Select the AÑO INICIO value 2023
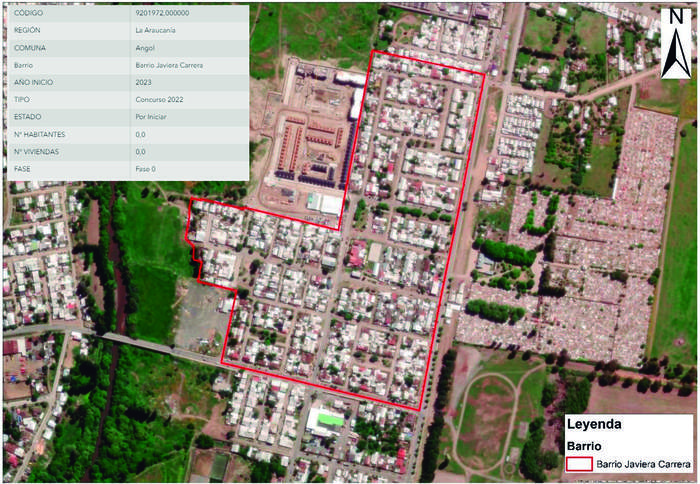Image resolution: width=700 pixels, height=484 pixels. pyautogui.click(x=144, y=83)
